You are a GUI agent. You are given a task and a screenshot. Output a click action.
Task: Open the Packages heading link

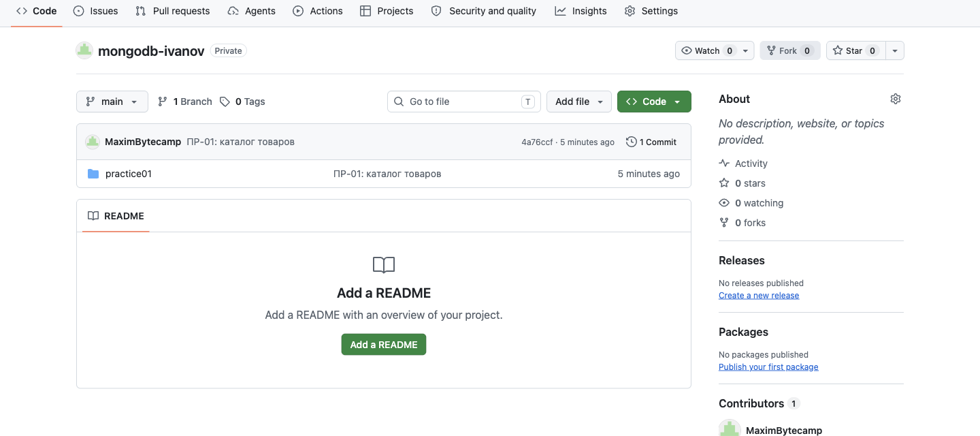tap(743, 332)
